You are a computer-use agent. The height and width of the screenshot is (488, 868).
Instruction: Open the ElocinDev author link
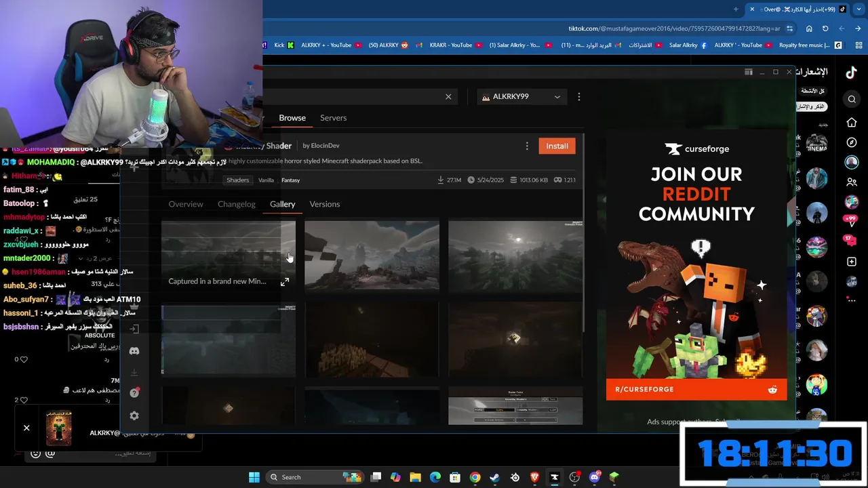[x=325, y=146]
